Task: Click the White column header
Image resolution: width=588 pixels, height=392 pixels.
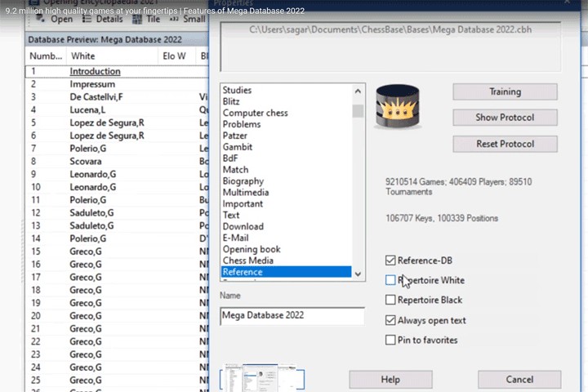Action: (x=82, y=56)
